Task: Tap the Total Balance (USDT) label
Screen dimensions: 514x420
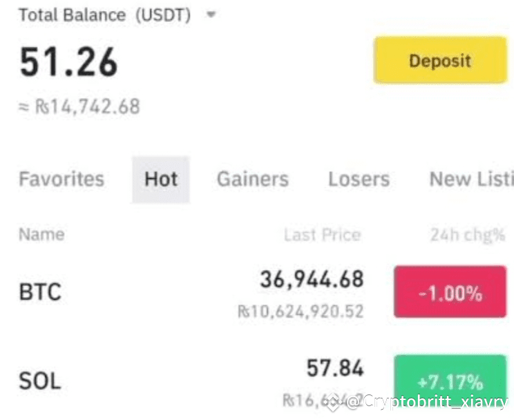Action: point(105,15)
